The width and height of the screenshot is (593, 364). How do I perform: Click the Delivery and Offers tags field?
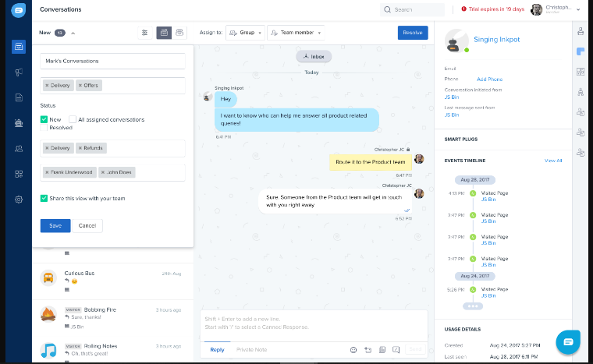click(x=112, y=86)
